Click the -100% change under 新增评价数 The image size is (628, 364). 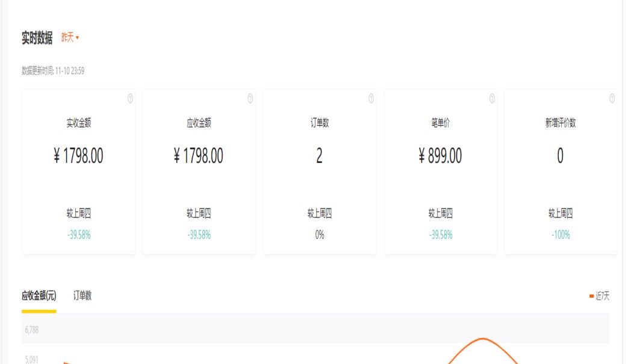(x=560, y=235)
